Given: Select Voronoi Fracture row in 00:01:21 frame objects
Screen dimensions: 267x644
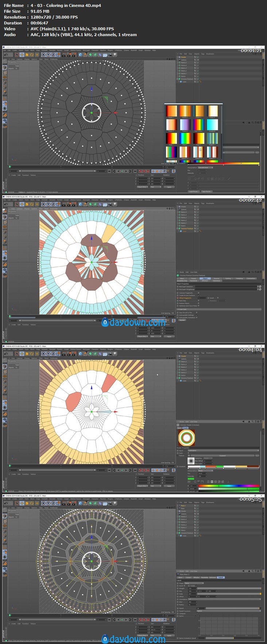Looking at the screenshot, I should [x=187, y=79].
